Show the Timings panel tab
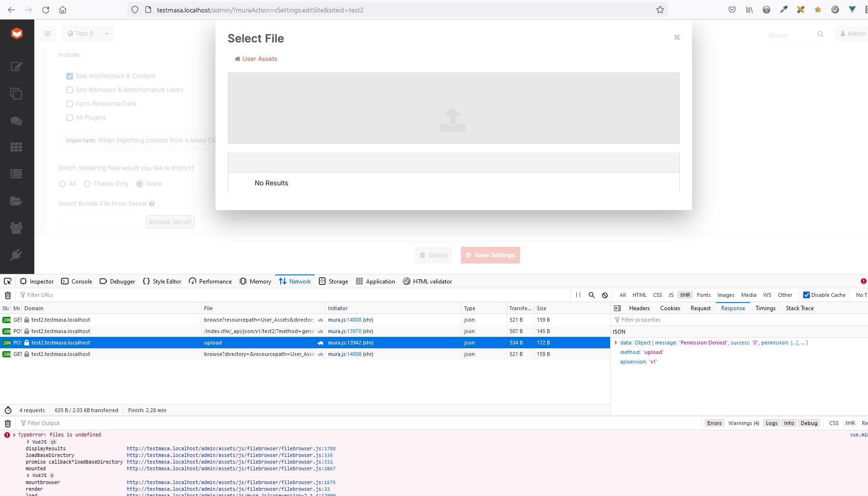This screenshot has height=496, width=868. coord(765,308)
